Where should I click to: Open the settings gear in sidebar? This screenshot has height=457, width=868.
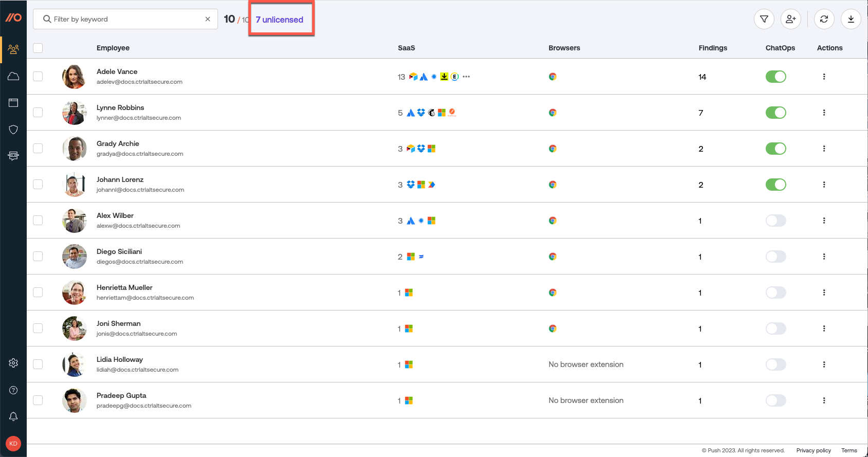point(13,363)
